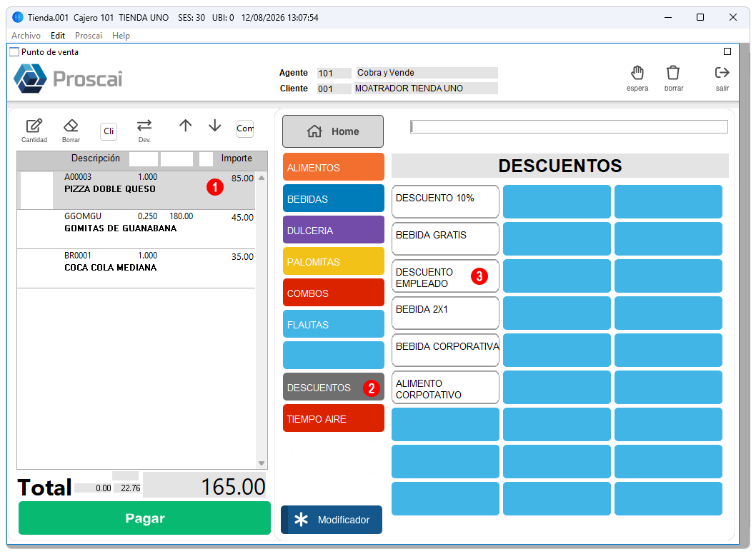
Task: Select the FLAUTAS category
Action: 333,324
